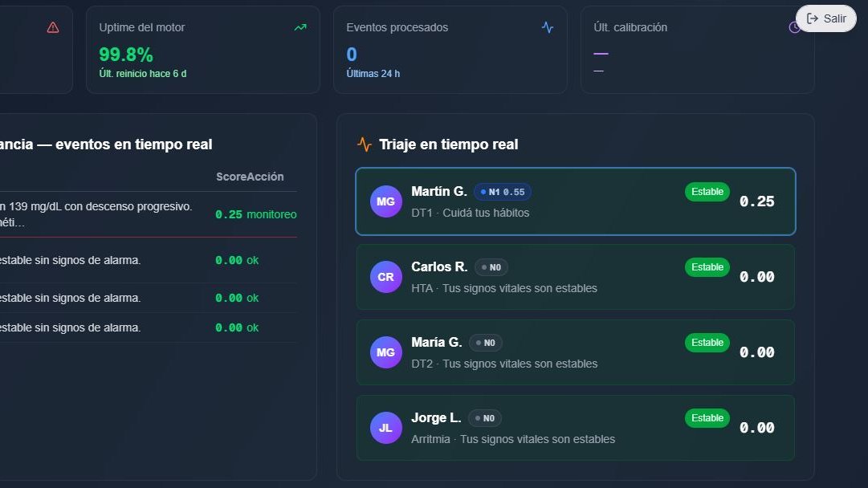Click the red warning triangle icon
The height and width of the screenshot is (488, 868).
(52, 27)
